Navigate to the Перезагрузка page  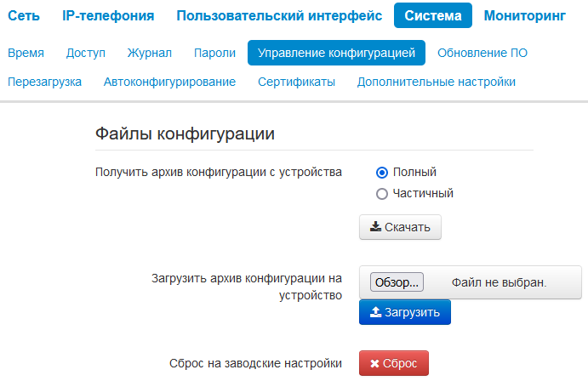point(44,82)
